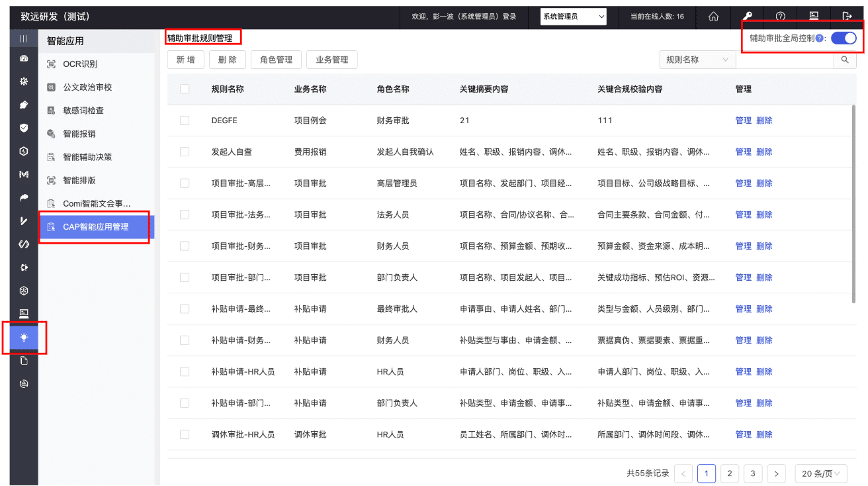This screenshot has width=868, height=486.
Task: Open the curved share arrow sidebar icon
Action: click(24, 197)
